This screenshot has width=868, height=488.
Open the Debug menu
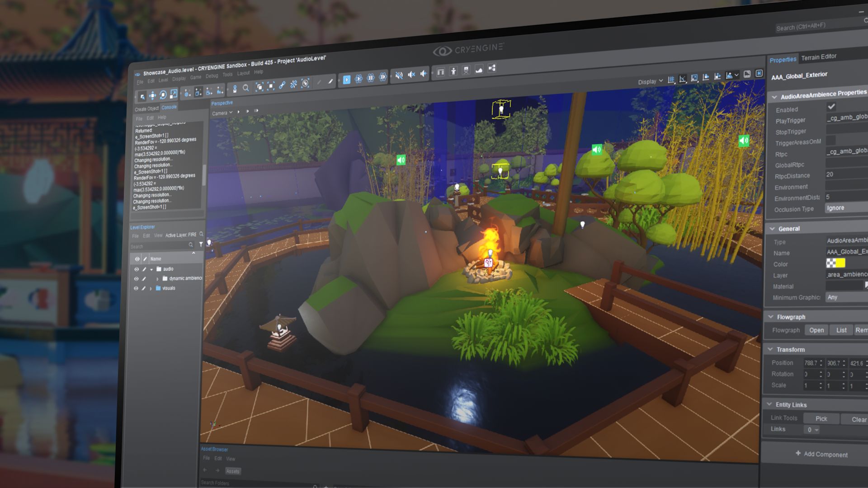(x=212, y=76)
